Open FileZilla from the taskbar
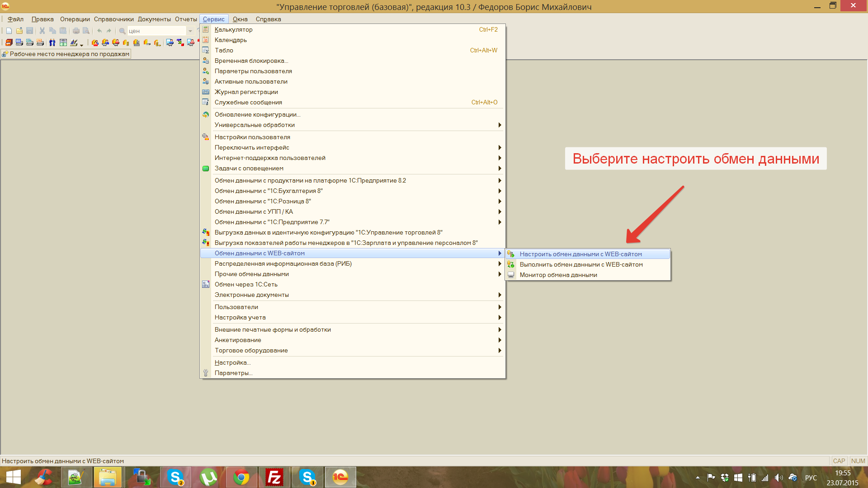Viewport: 868px width, 488px height. (x=274, y=477)
